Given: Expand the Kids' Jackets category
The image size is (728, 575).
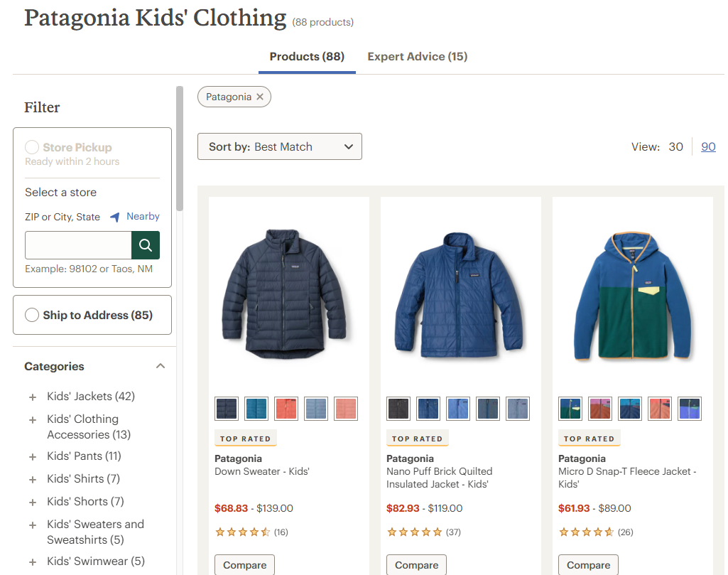Looking at the screenshot, I should point(33,397).
